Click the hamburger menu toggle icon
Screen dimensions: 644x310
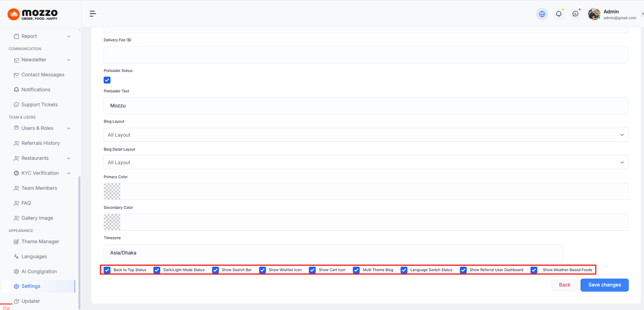(93, 14)
